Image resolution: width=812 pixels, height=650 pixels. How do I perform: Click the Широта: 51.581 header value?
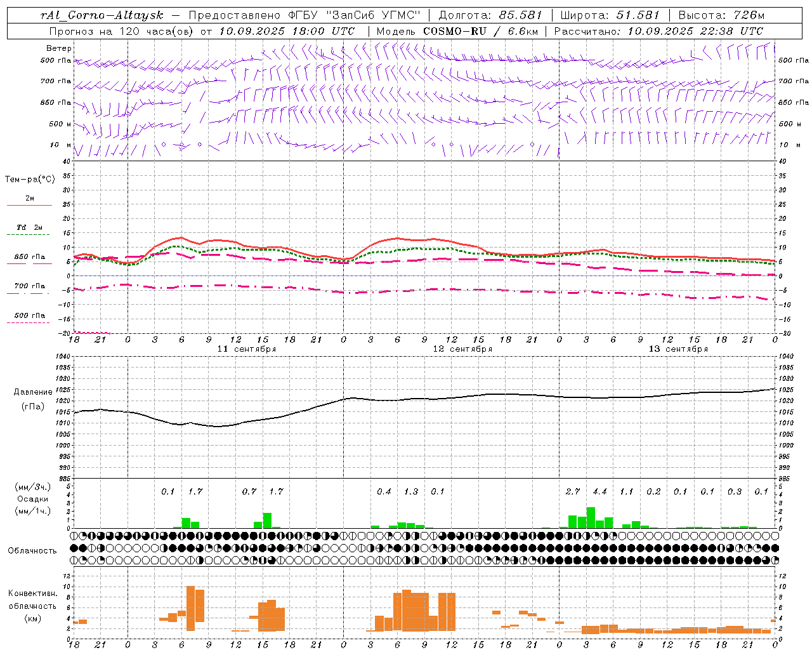[610, 15]
